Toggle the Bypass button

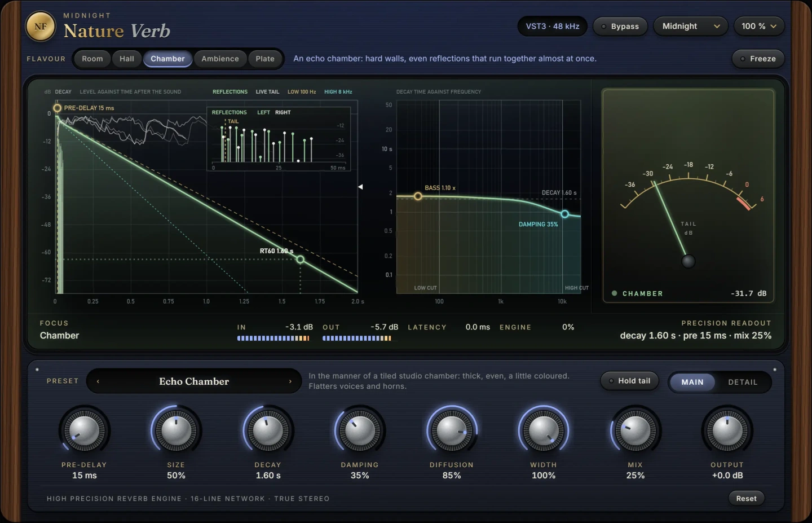(620, 27)
